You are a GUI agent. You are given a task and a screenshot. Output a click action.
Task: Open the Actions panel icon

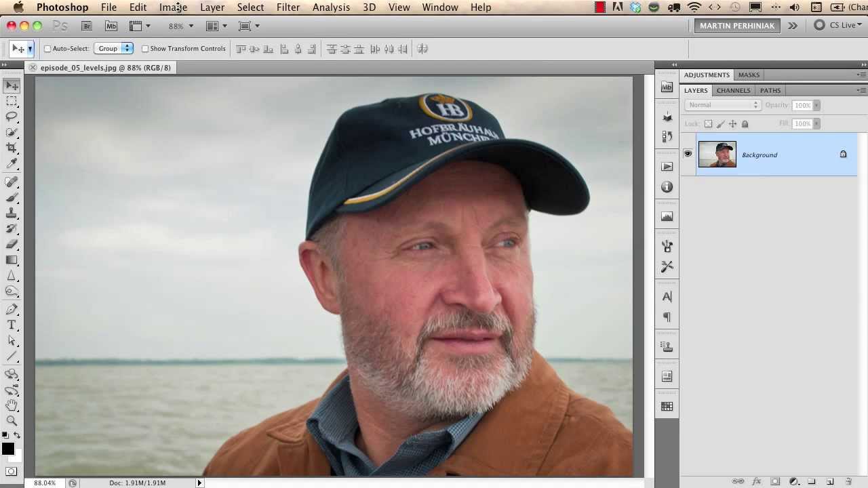tap(667, 167)
